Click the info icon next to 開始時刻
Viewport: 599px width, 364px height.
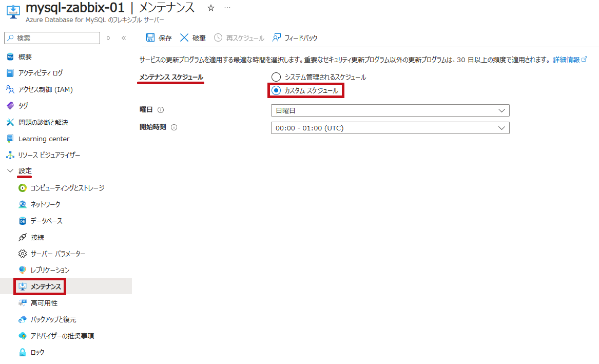click(x=174, y=127)
